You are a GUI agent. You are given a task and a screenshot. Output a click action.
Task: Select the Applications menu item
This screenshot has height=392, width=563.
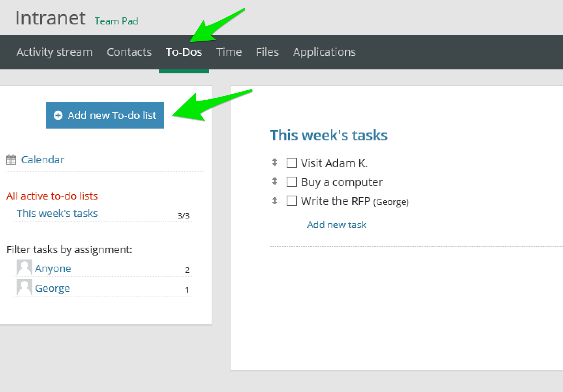(324, 52)
